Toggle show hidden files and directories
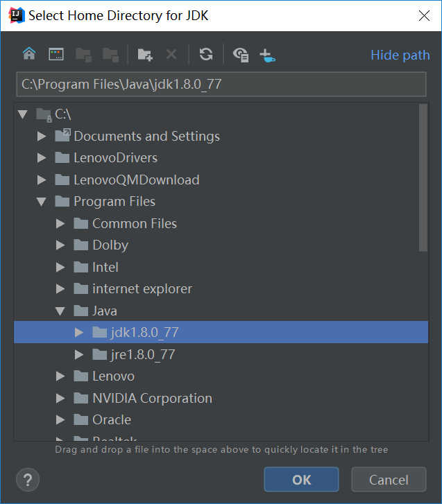This screenshot has height=504, width=442. [x=241, y=54]
